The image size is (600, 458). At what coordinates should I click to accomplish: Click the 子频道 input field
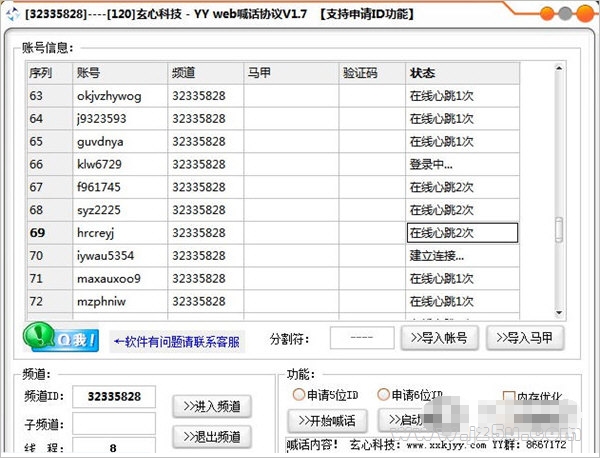coord(114,423)
